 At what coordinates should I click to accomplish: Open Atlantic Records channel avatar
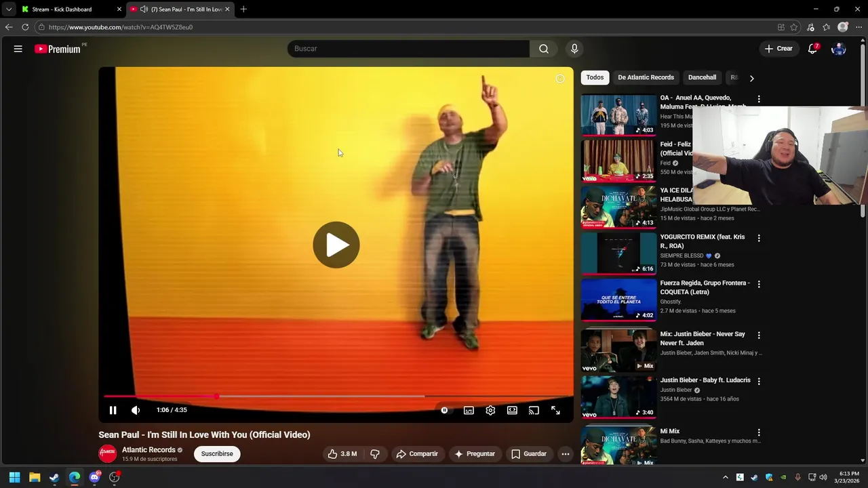tap(107, 454)
